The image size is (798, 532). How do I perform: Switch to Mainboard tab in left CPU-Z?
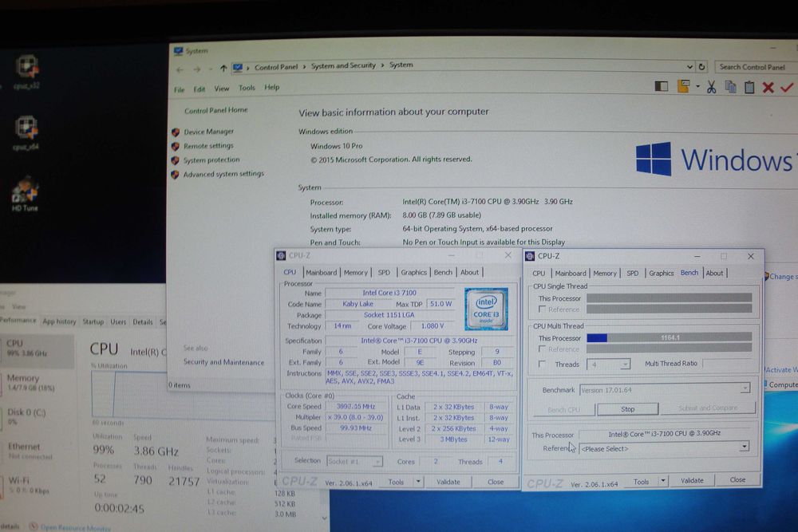321,272
